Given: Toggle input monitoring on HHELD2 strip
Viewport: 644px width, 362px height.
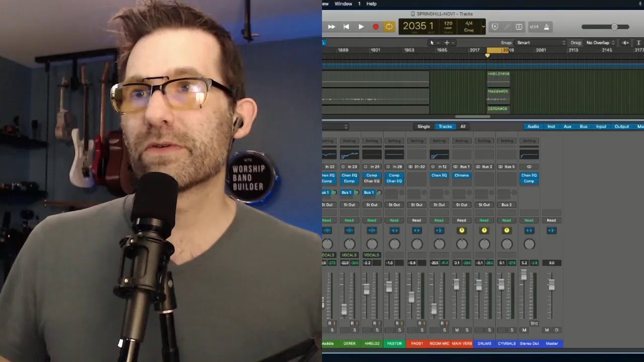Looking at the screenshot, I should (379, 323).
